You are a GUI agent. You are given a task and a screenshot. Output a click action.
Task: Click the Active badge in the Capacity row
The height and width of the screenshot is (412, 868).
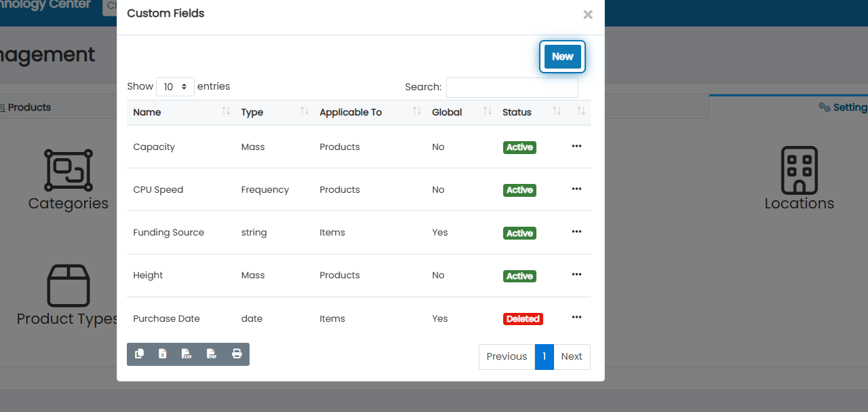pyautogui.click(x=519, y=147)
